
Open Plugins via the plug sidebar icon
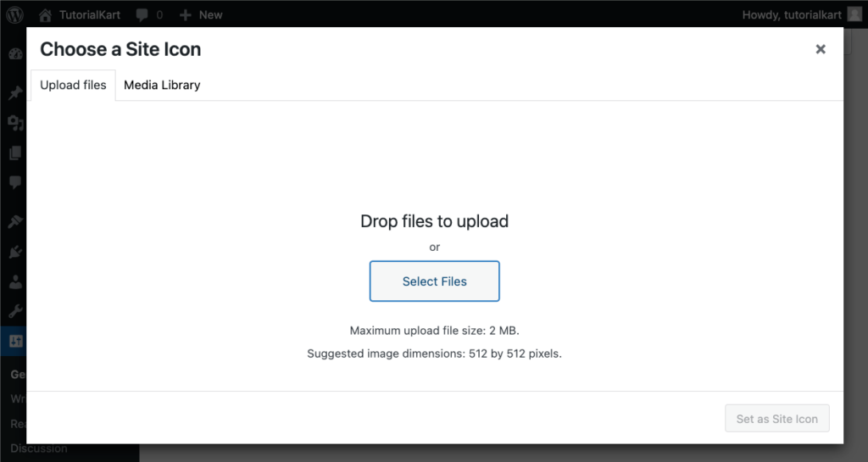pyautogui.click(x=15, y=253)
